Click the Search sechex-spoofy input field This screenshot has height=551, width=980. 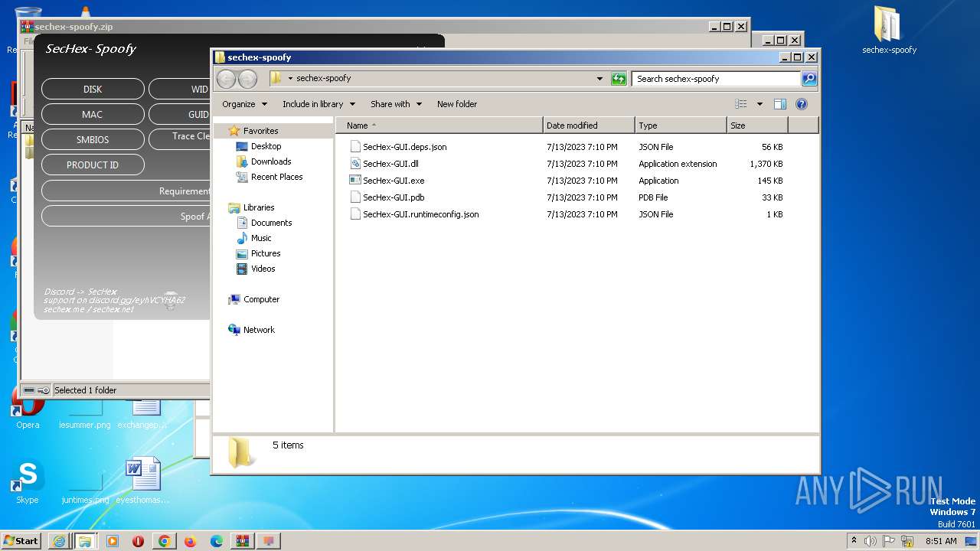point(716,78)
